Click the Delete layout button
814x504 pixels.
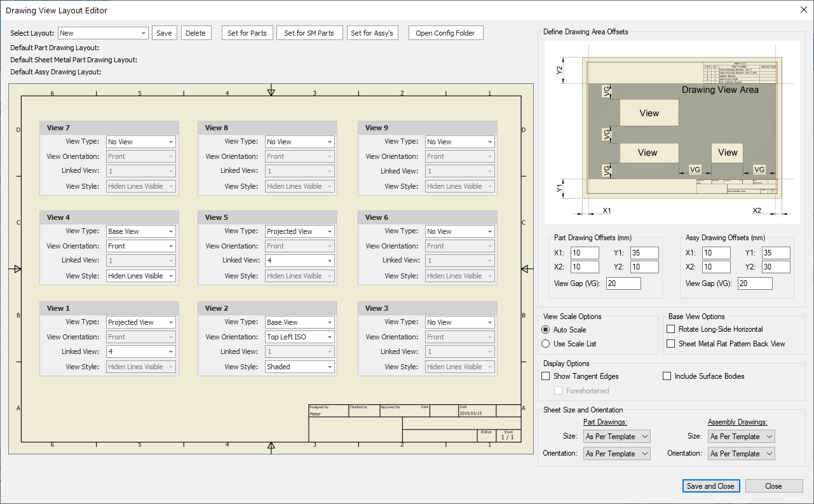[195, 33]
